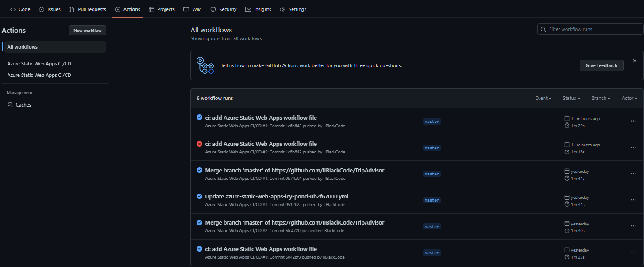Click success checkmark icon of the 11-minutes-ago run #1
Screen dimensions: 644x267
[x=199, y=118]
